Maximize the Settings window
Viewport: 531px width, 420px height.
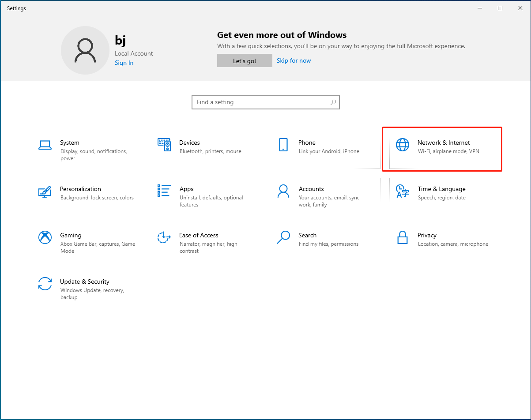pos(500,8)
